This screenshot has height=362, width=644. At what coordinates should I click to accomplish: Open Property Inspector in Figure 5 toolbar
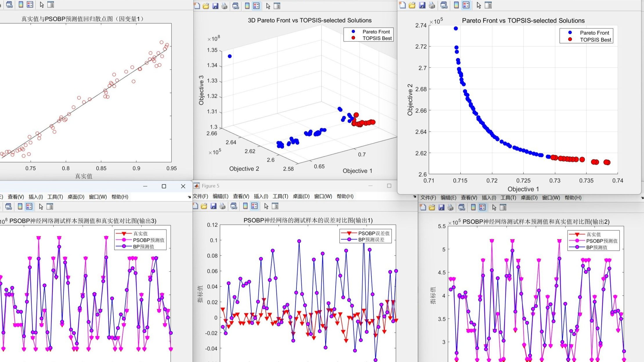275,206
